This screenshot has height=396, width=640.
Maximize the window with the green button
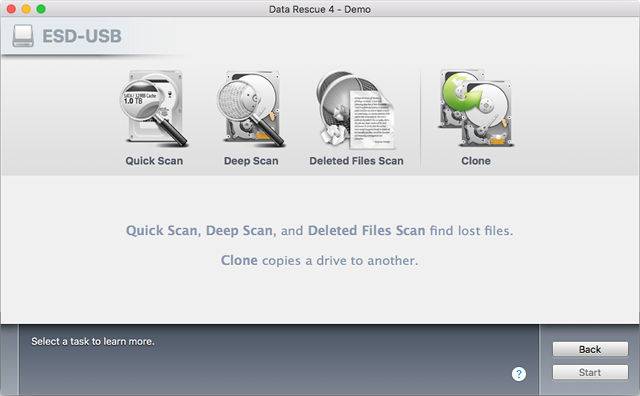(41, 9)
